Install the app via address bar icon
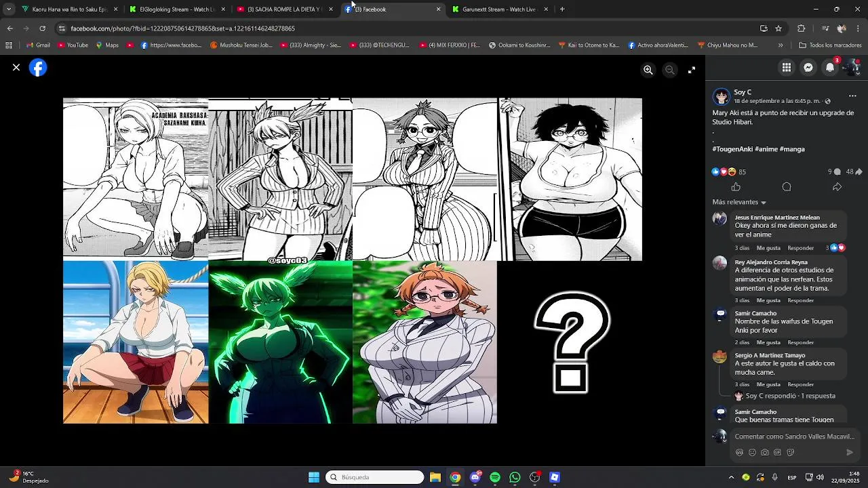This screenshot has height=488, width=868. click(x=764, y=28)
